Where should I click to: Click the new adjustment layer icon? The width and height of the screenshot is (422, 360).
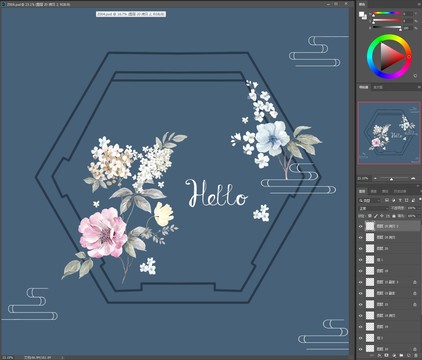pos(394,355)
